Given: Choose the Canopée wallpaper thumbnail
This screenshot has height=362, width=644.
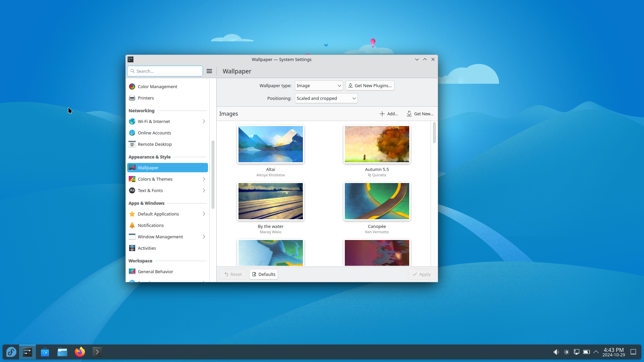Looking at the screenshot, I should click(377, 201).
